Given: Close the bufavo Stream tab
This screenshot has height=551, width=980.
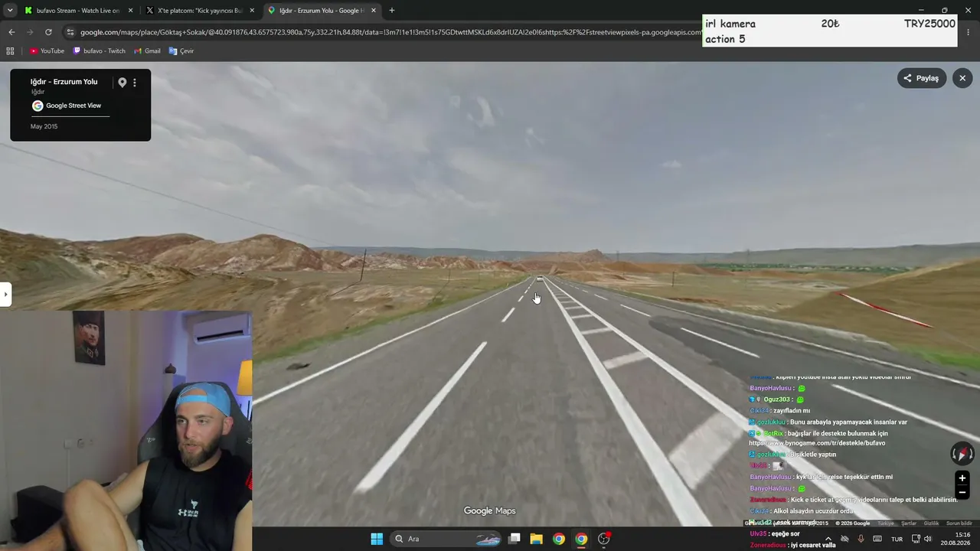Looking at the screenshot, I should pos(131,11).
